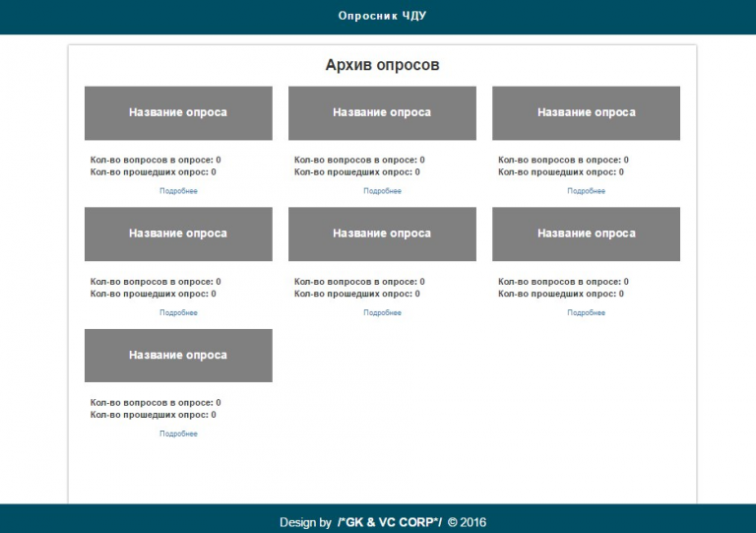This screenshot has width=756, height=533.
Task: Click Кол-во вопросов в опросе, second-row middle card
Action: (359, 282)
